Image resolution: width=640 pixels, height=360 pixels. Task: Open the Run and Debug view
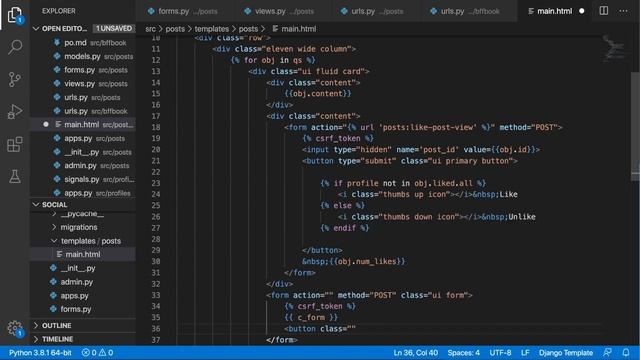point(15,111)
